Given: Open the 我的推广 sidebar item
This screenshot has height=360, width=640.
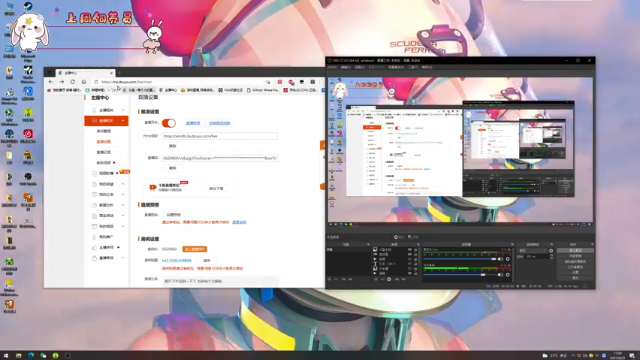Looking at the screenshot, I should [x=106, y=237].
